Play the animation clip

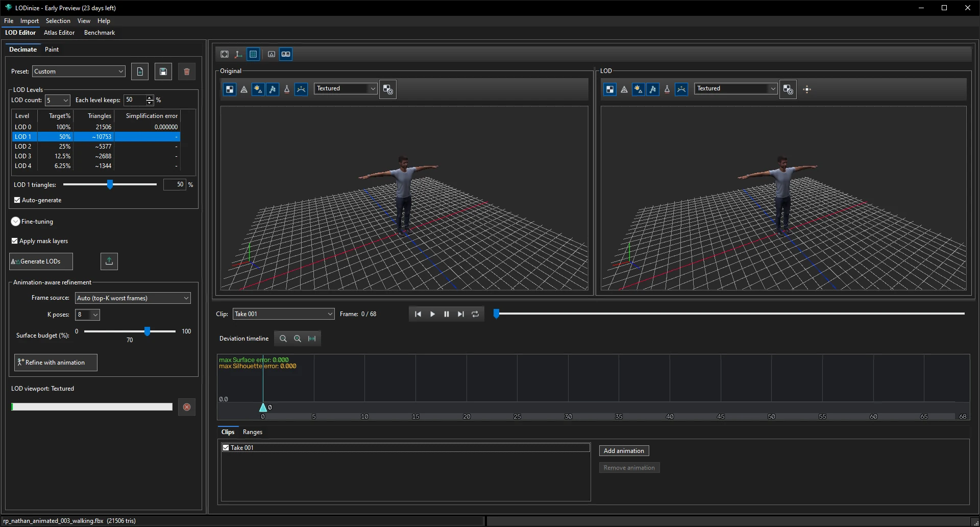pos(432,314)
